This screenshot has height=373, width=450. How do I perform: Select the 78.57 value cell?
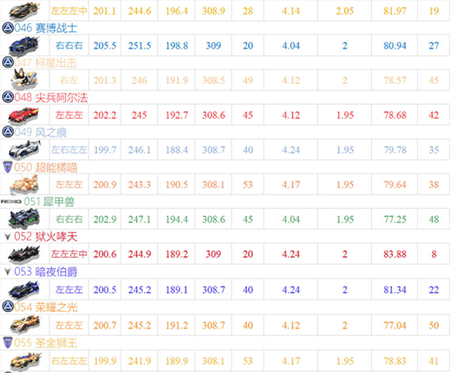click(395, 80)
